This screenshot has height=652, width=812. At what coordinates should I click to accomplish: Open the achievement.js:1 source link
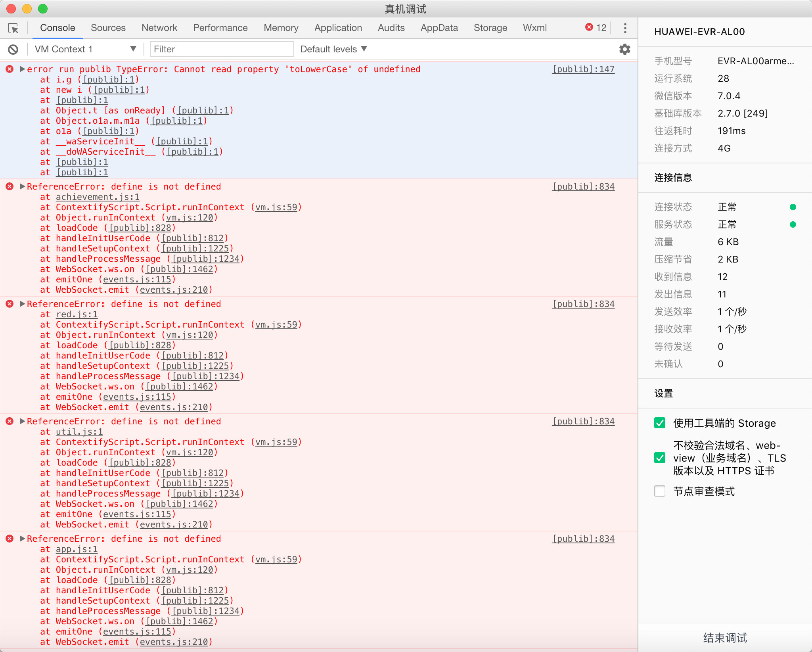[98, 197]
